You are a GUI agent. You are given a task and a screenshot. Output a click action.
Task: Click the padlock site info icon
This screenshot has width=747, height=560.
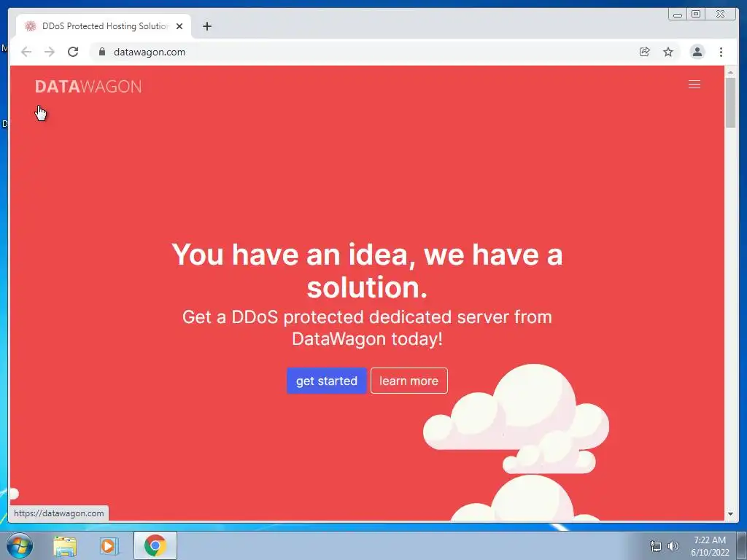pyautogui.click(x=101, y=52)
